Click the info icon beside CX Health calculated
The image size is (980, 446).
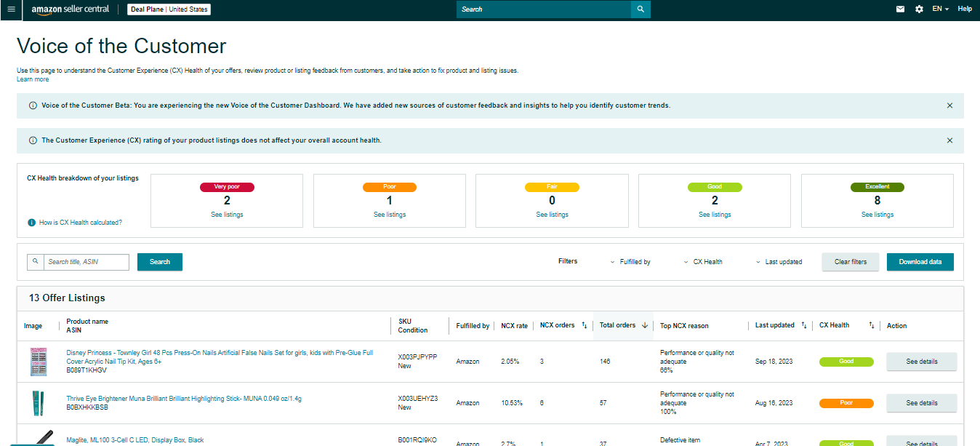pos(31,223)
